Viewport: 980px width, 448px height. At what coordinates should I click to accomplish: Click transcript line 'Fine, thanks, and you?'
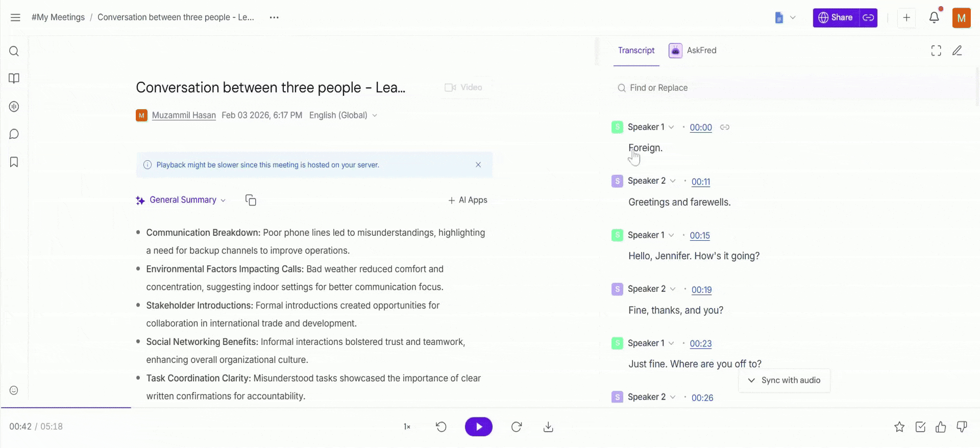point(676,310)
